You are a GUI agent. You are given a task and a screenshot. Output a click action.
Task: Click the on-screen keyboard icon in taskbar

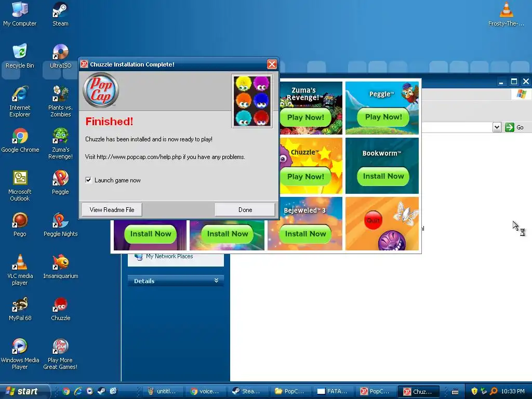(455, 392)
